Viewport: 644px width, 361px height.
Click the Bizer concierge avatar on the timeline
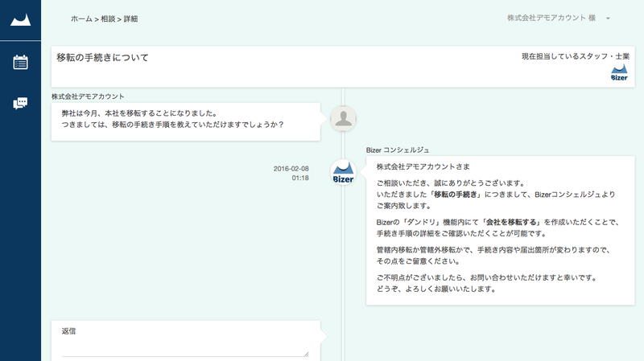tap(344, 172)
